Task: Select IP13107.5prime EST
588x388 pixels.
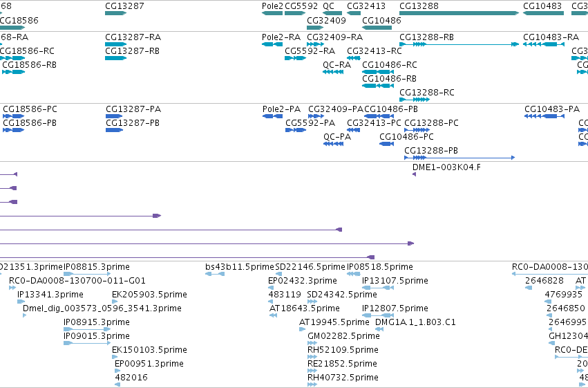Action: point(378,288)
